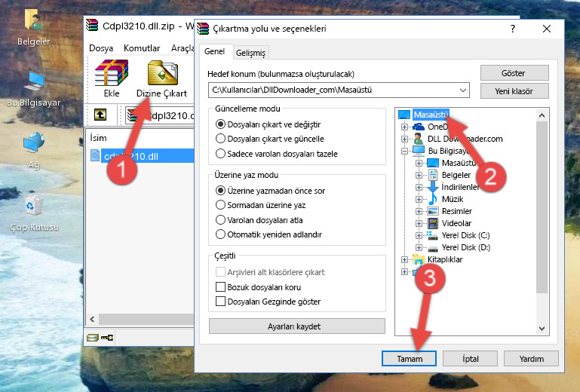580x392 pixels.
Task: Click the help question mark in dialog title
Action: coord(513,29)
